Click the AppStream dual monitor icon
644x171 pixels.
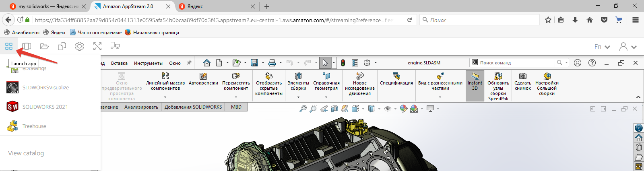(115, 46)
